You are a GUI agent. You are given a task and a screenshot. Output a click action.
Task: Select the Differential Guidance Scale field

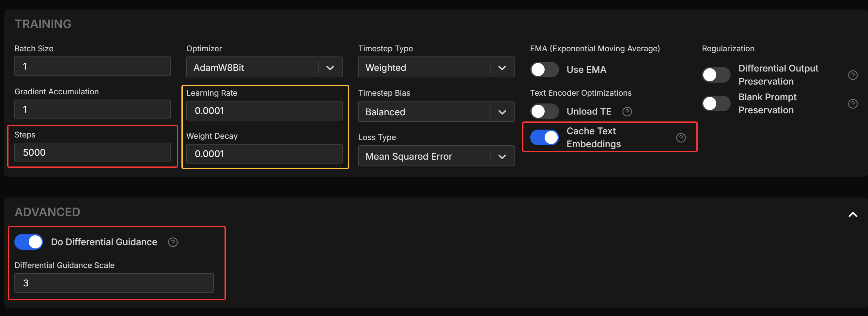[114, 283]
